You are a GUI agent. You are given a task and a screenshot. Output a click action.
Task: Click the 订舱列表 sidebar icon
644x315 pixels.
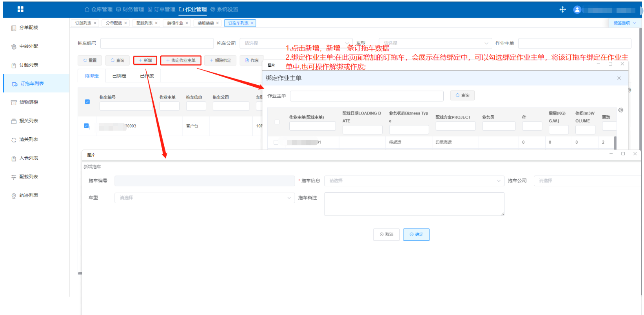click(14, 65)
